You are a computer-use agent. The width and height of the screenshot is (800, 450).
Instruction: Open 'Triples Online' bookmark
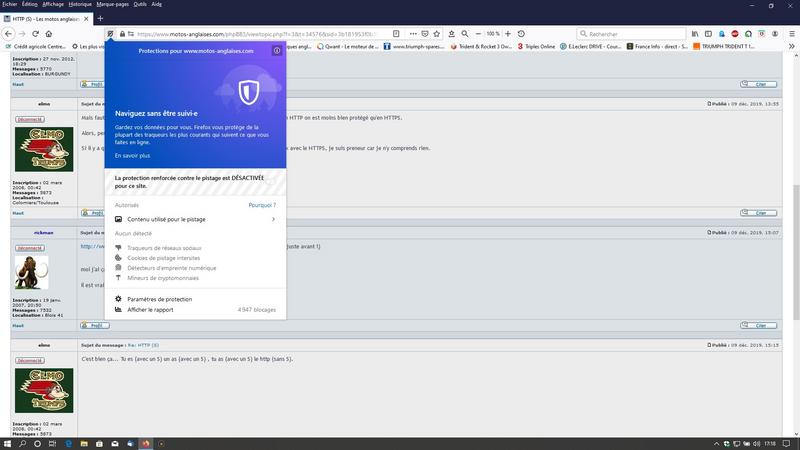click(536, 46)
